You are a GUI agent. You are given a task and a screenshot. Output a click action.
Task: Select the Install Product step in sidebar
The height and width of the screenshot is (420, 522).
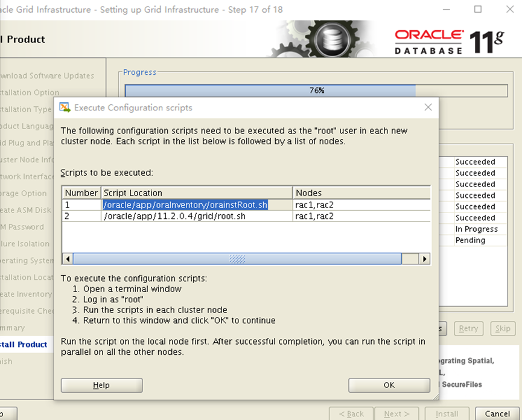(24, 345)
